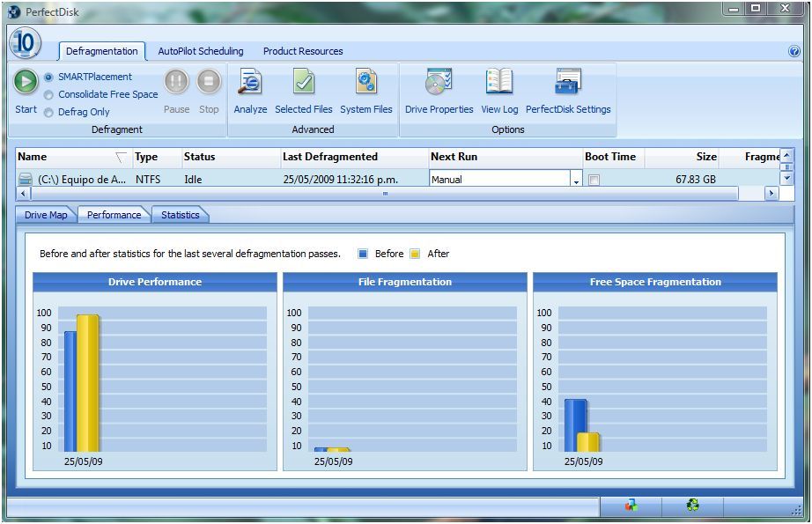Screen dimensions: 812x524
Task: Open PerfectDisk Settings
Action: point(568,84)
